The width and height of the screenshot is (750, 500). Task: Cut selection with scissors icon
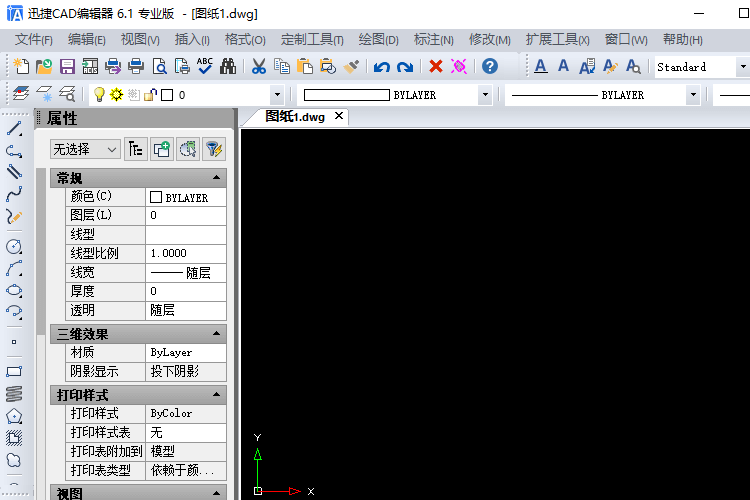259,66
